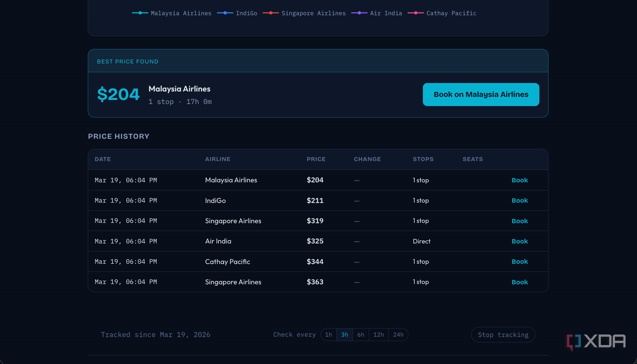This screenshot has width=637, height=364.
Task: Select the CHANGE column header
Action: click(x=367, y=159)
